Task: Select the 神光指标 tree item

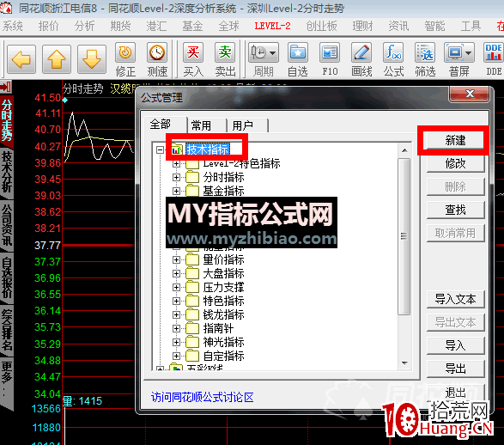Action: pos(224,343)
